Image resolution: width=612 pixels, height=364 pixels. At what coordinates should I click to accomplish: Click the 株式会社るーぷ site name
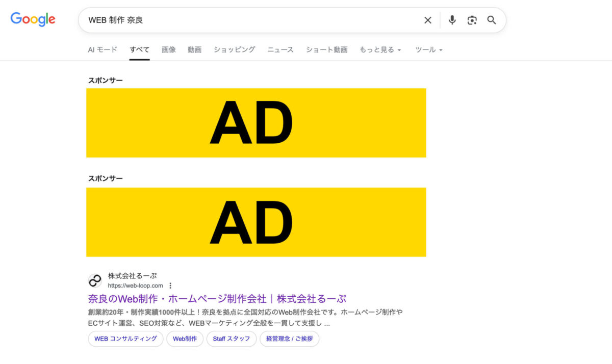tap(132, 276)
